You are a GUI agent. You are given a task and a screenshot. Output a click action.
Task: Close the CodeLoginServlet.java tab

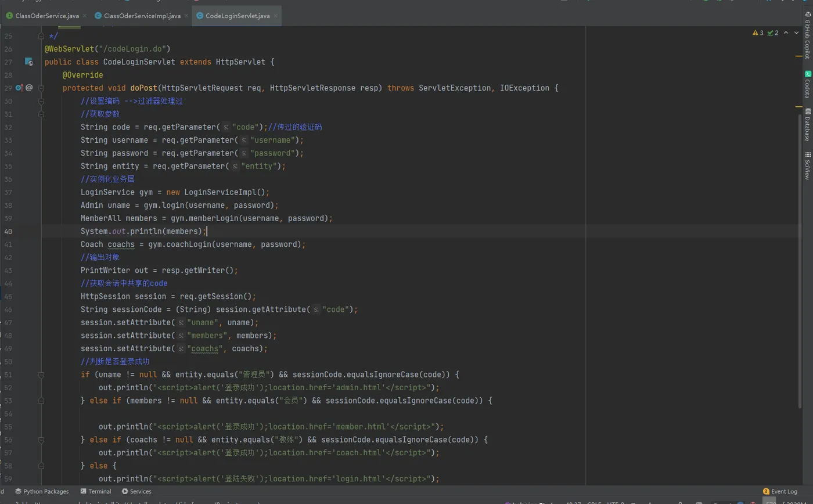275,16
